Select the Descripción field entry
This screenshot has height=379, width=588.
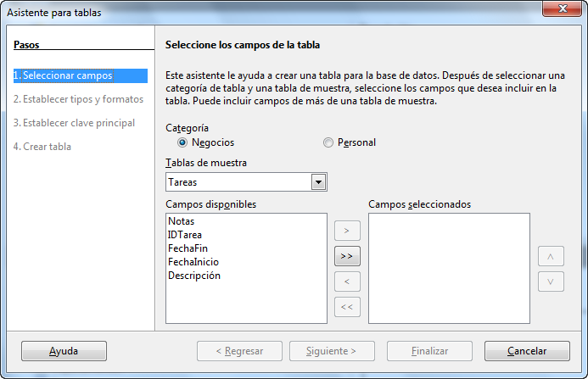193,276
